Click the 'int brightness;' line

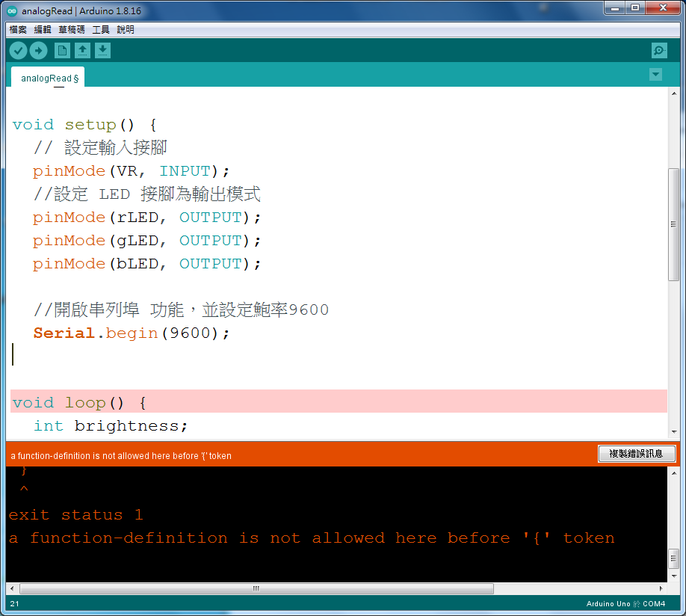pyautogui.click(x=111, y=425)
